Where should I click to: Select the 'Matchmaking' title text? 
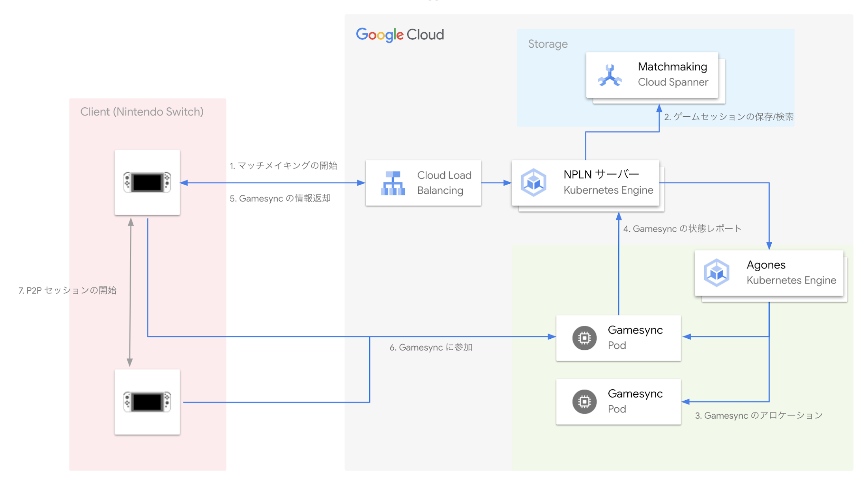(672, 67)
